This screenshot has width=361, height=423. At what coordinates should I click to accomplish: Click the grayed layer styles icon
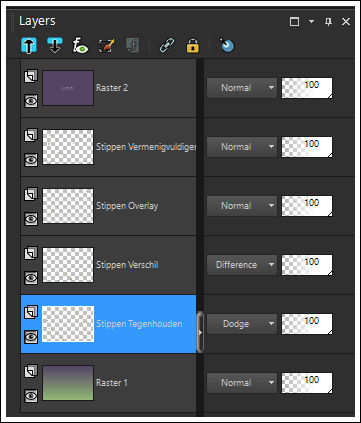(133, 45)
